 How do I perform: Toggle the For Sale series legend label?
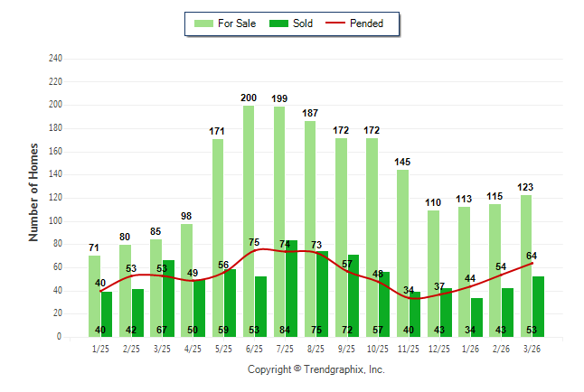[x=237, y=23]
